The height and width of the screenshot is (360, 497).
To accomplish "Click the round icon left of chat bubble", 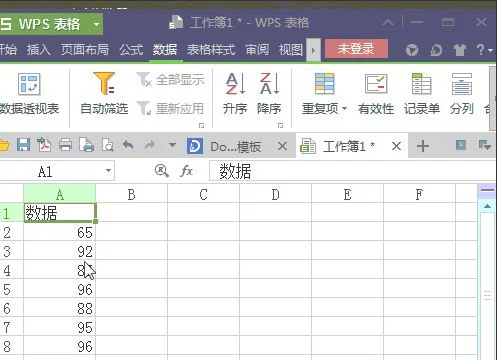I will (412, 50).
